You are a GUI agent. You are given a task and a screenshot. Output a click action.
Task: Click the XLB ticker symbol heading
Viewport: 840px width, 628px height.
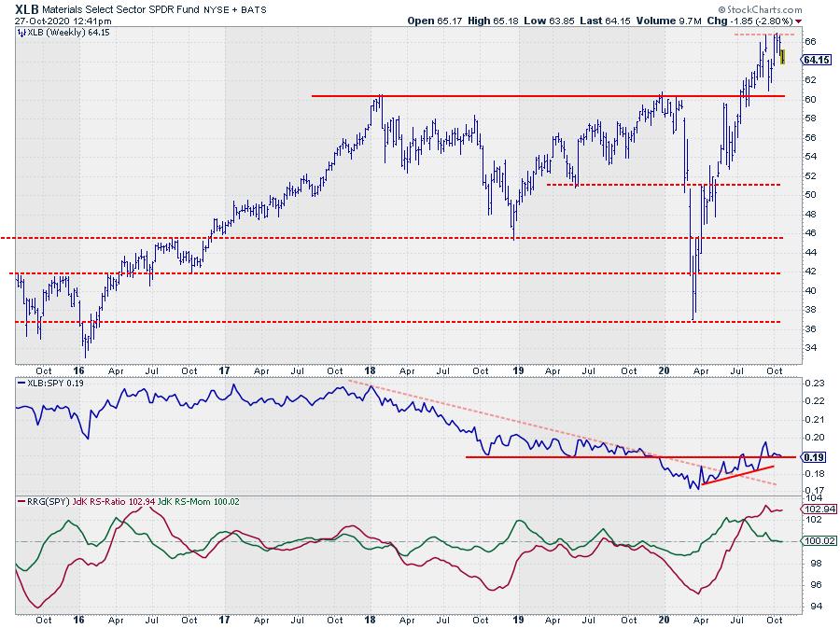(16, 7)
